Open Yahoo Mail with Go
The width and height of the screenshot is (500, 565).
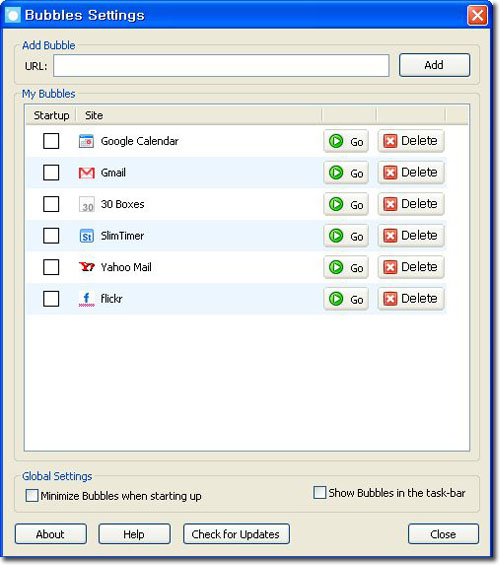(x=346, y=267)
